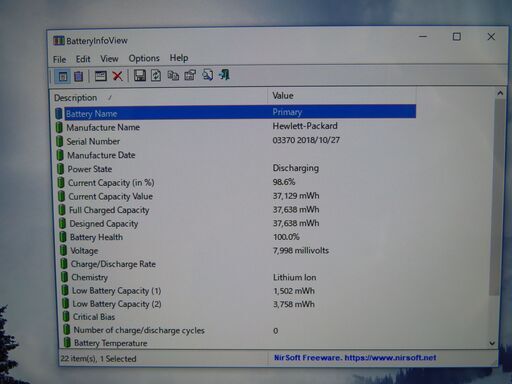Click the 3,758 mWh value

[x=294, y=304]
